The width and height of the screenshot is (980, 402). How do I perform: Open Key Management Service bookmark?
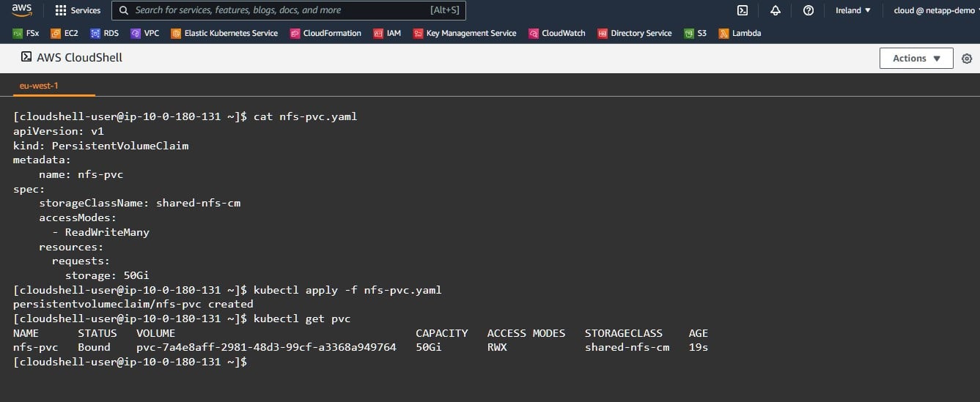coord(465,33)
